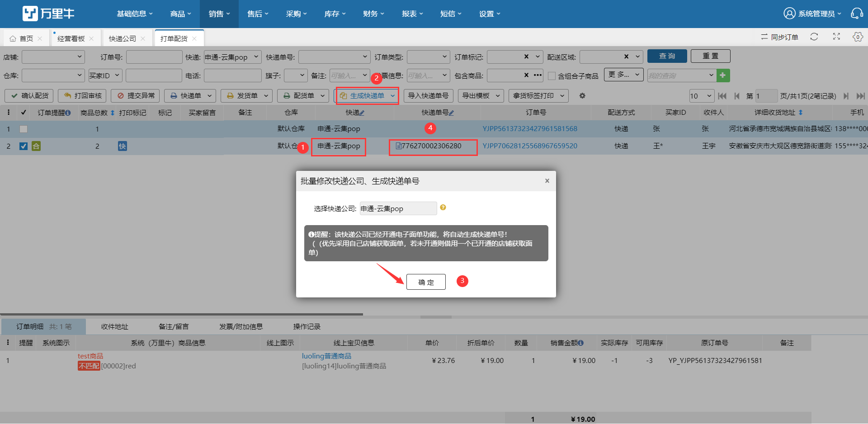The image size is (868, 424).
Task: Clear the 订单标记 field with X
Action: pos(526,57)
